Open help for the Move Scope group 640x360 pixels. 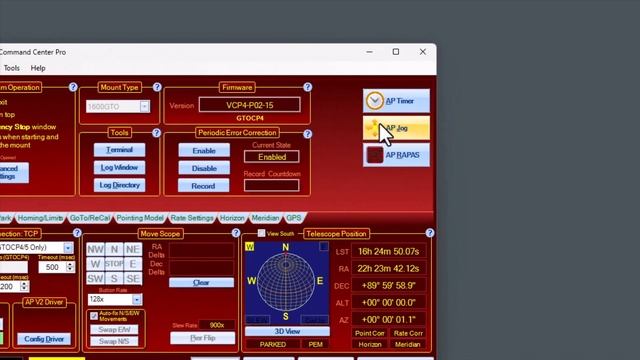pyautogui.click(x=236, y=233)
